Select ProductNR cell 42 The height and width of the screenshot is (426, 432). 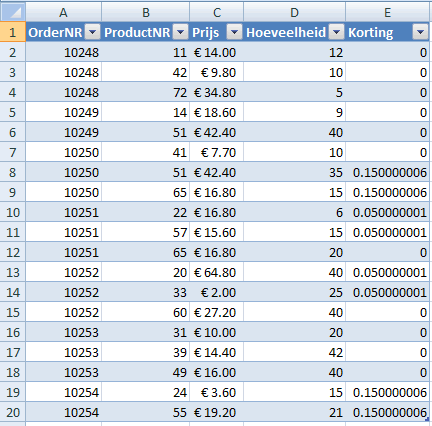[x=146, y=72]
